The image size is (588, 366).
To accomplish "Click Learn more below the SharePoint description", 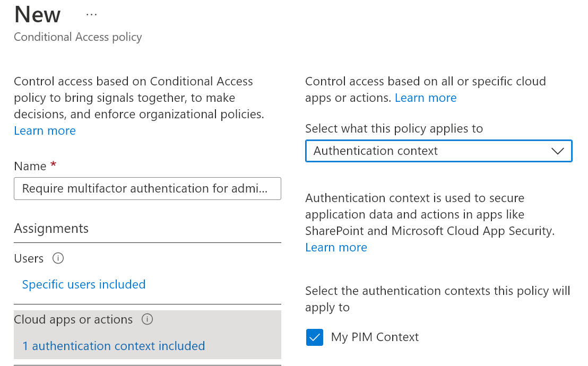I will 336,248.
